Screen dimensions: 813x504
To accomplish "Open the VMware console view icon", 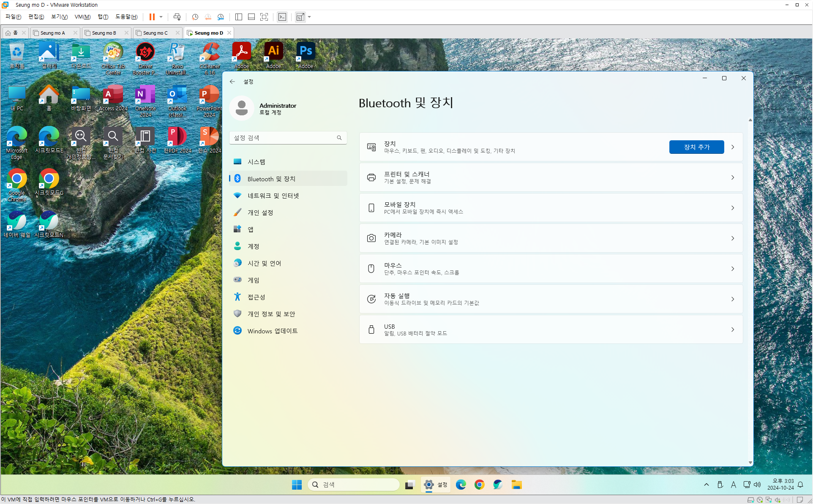I will pyautogui.click(x=282, y=17).
